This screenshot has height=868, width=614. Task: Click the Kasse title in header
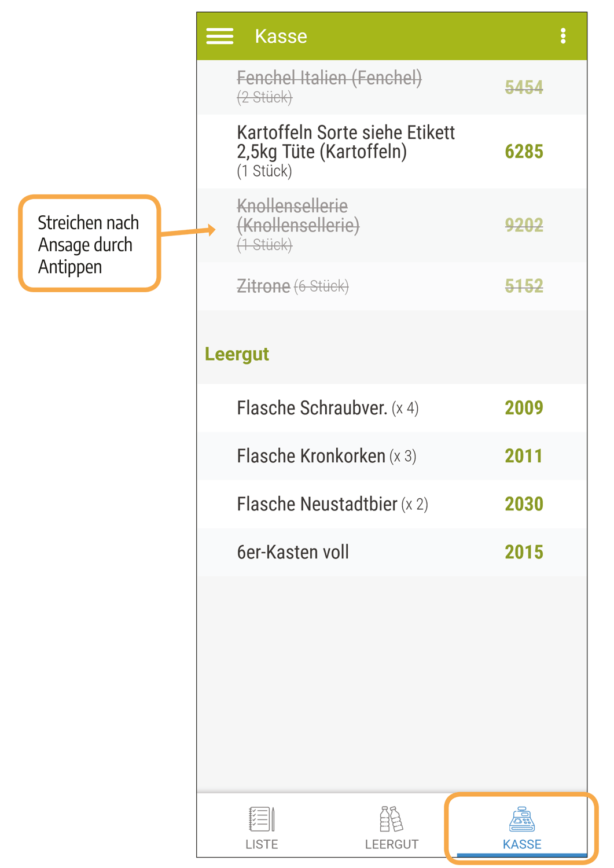[281, 36]
